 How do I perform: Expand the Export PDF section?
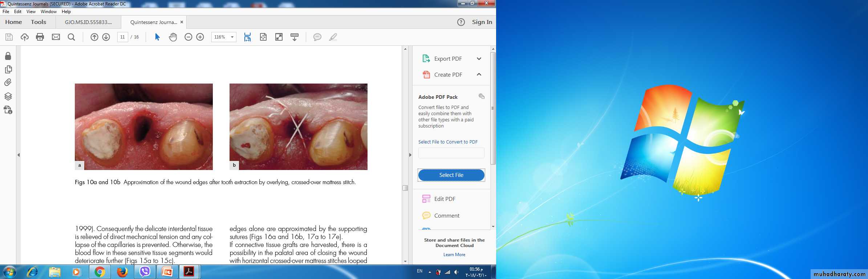pyautogui.click(x=479, y=58)
